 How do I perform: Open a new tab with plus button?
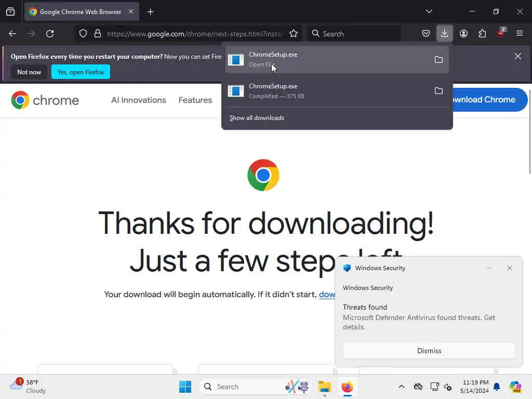coord(150,12)
